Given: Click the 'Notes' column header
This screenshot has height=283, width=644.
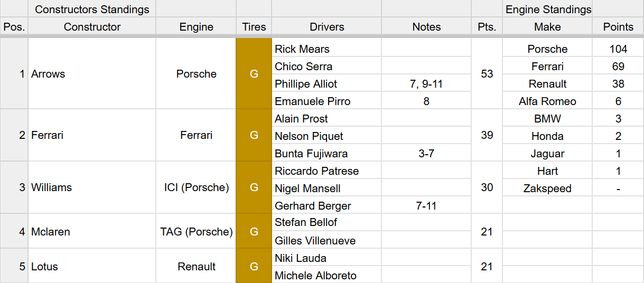Looking at the screenshot, I should [x=426, y=26].
